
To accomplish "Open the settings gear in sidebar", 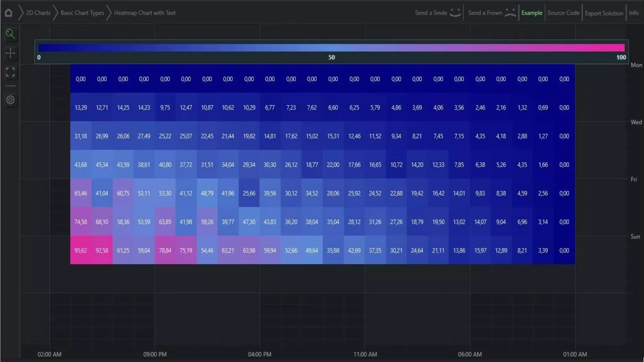I will click(10, 100).
